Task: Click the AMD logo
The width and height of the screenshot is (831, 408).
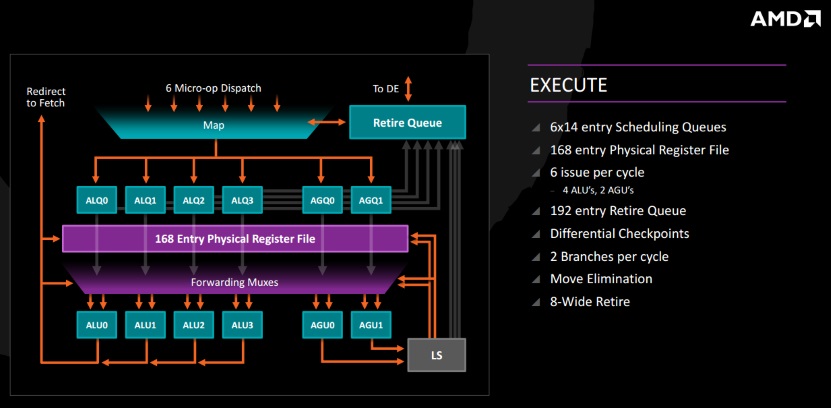Action: click(x=785, y=19)
